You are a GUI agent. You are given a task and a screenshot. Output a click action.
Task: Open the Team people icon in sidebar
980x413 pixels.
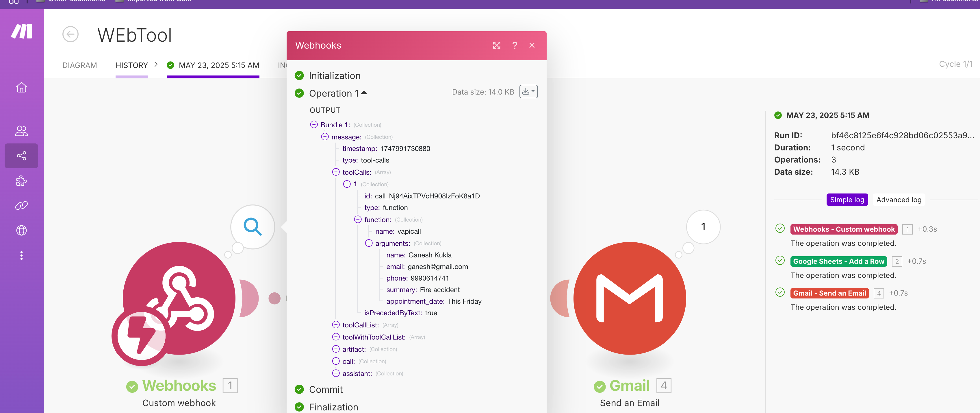click(22, 131)
